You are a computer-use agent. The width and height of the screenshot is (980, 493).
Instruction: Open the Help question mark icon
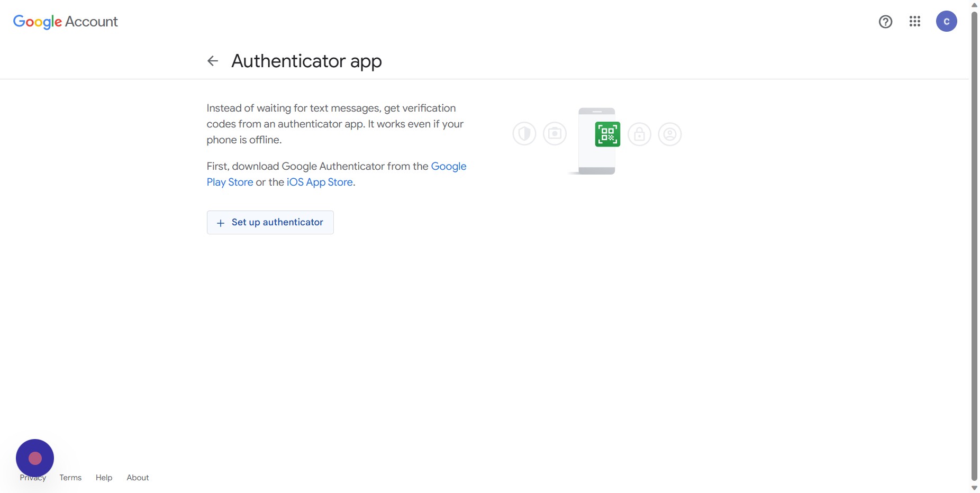tap(885, 22)
